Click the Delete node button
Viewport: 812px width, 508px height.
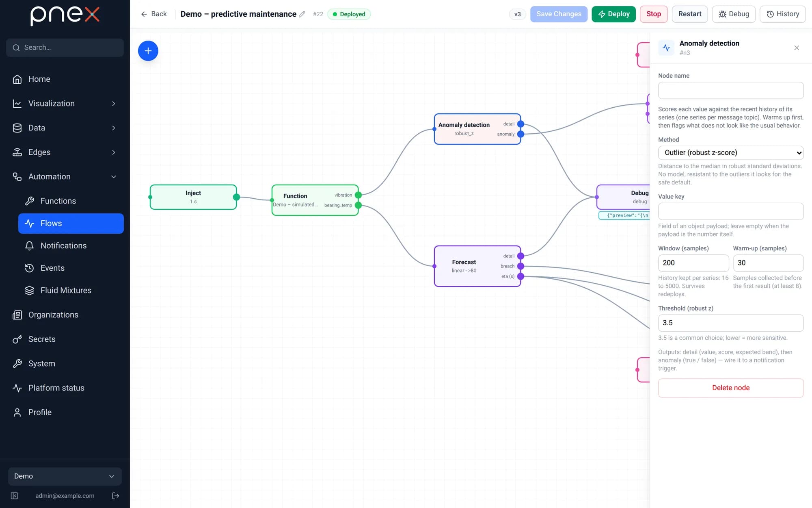click(x=731, y=388)
